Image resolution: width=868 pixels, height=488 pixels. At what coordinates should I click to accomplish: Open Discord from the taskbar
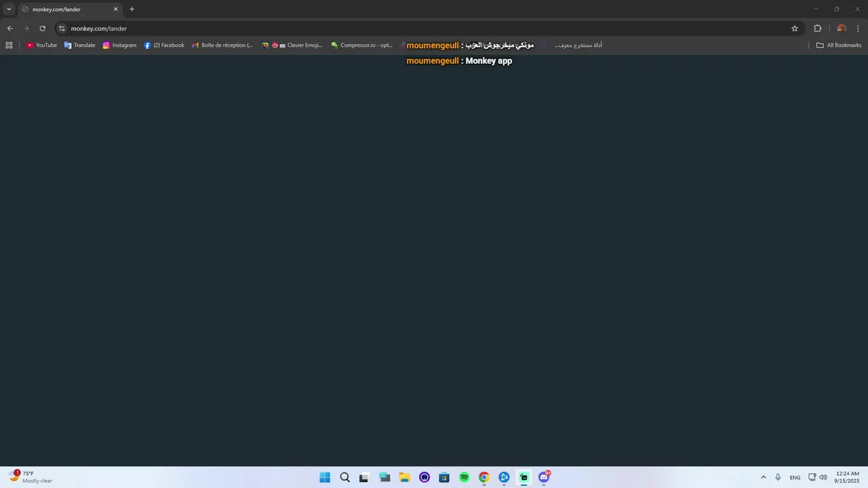pyautogui.click(x=544, y=477)
